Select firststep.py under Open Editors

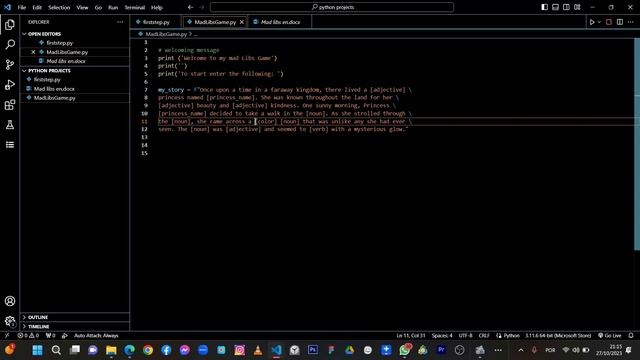coord(75,43)
